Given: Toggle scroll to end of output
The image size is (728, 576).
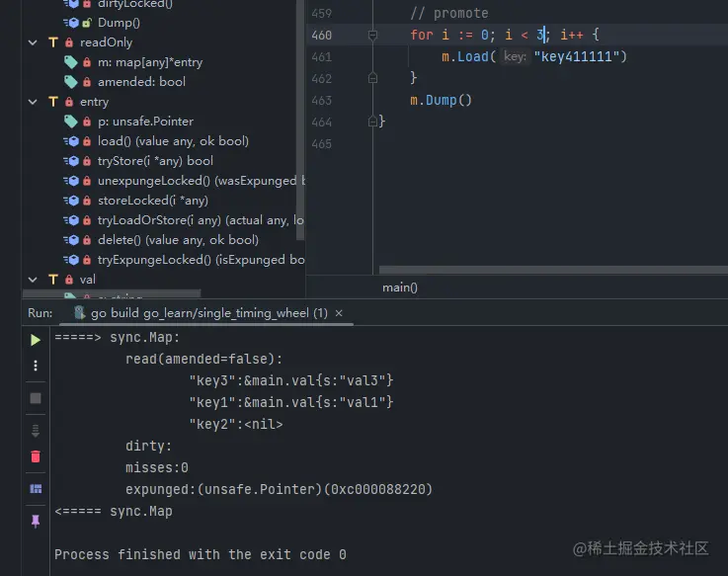Looking at the screenshot, I should 36,431.
